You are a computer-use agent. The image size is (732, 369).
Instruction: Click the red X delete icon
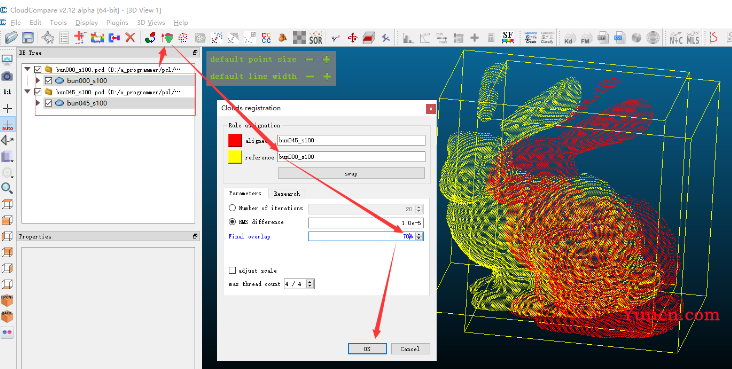pyautogui.click(x=130, y=37)
